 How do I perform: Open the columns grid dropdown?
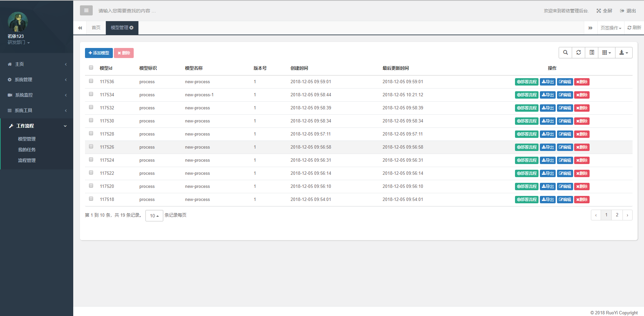coord(606,53)
